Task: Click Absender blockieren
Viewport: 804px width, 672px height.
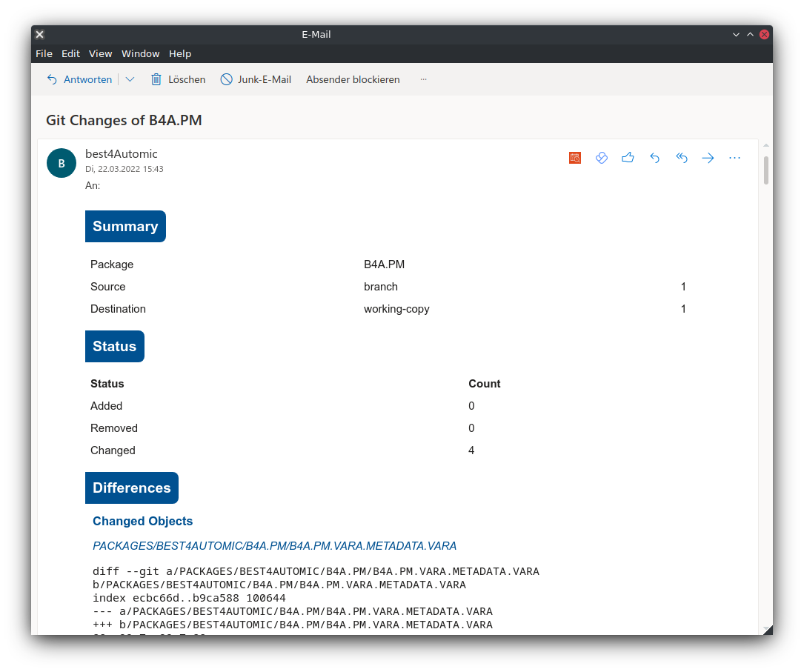Action: (x=353, y=79)
